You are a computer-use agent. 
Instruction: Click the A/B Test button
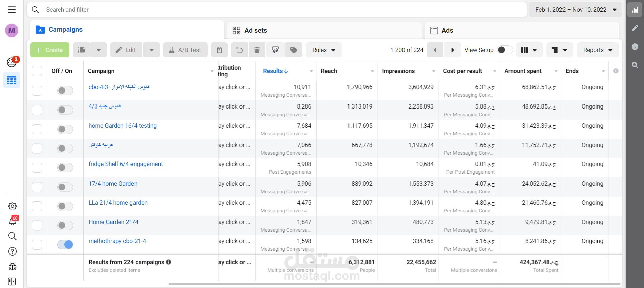pos(185,50)
